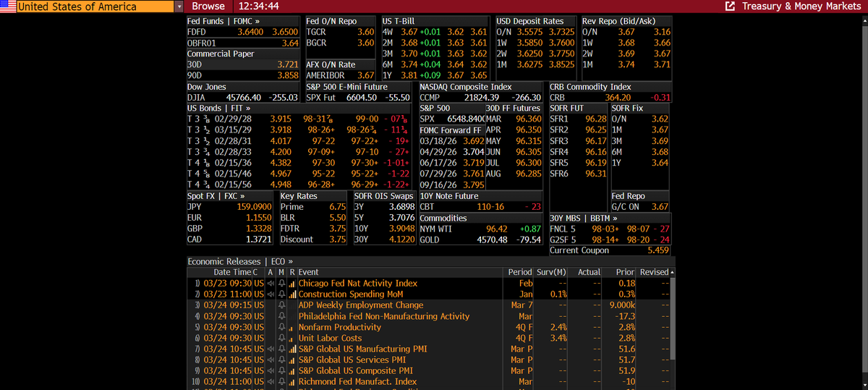This screenshot has width=868, height=390.
Task: Click alert bell for Richmond Fed Manufact. Index
Action: (x=282, y=381)
